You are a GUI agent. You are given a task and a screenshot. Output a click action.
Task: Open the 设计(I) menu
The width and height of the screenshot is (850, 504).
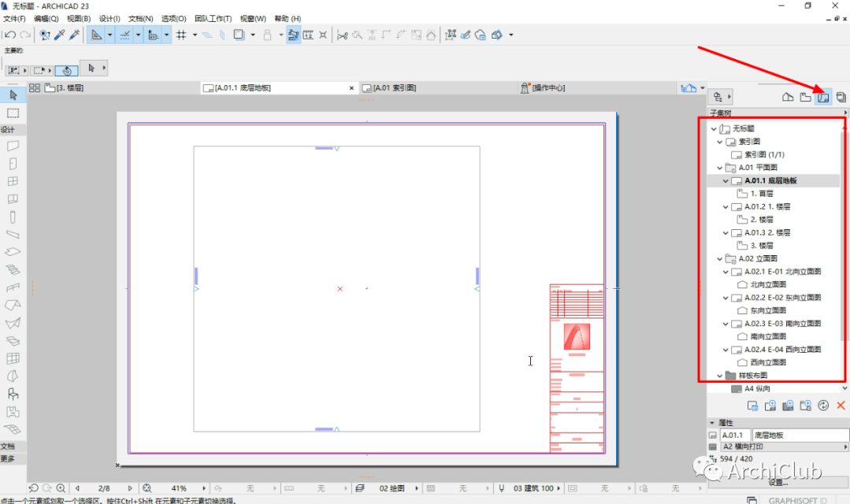pyautogui.click(x=109, y=18)
